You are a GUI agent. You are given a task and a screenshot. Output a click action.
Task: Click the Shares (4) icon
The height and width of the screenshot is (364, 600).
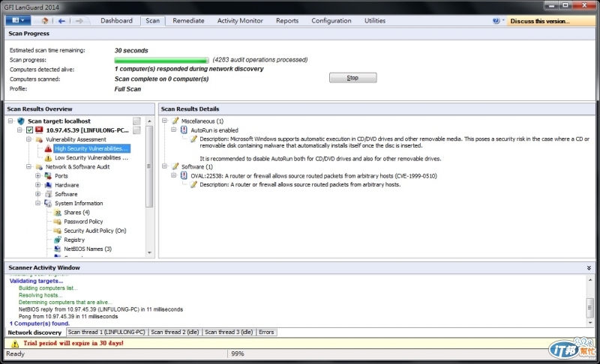pos(58,213)
